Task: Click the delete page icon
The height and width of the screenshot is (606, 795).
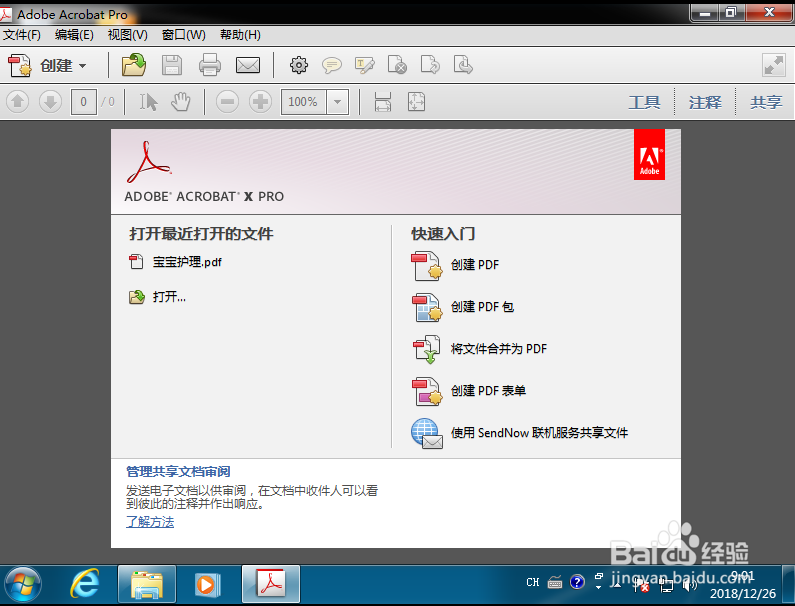Action: point(398,65)
